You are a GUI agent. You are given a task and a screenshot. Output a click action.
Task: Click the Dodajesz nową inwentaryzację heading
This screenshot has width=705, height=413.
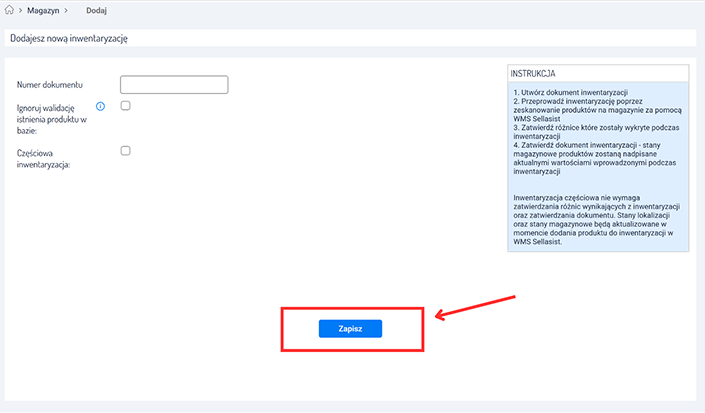(68, 38)
